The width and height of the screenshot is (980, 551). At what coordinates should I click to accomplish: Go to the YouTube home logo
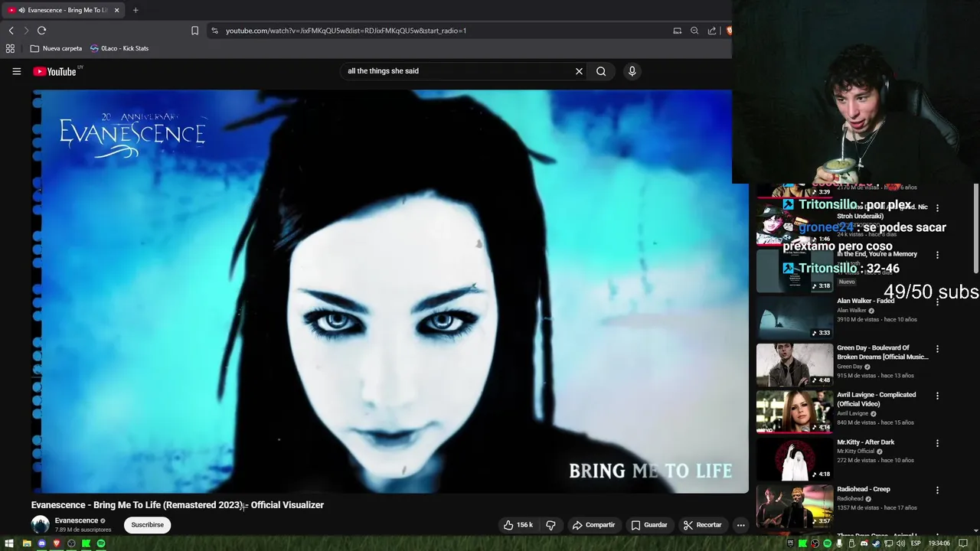point(56,71)
